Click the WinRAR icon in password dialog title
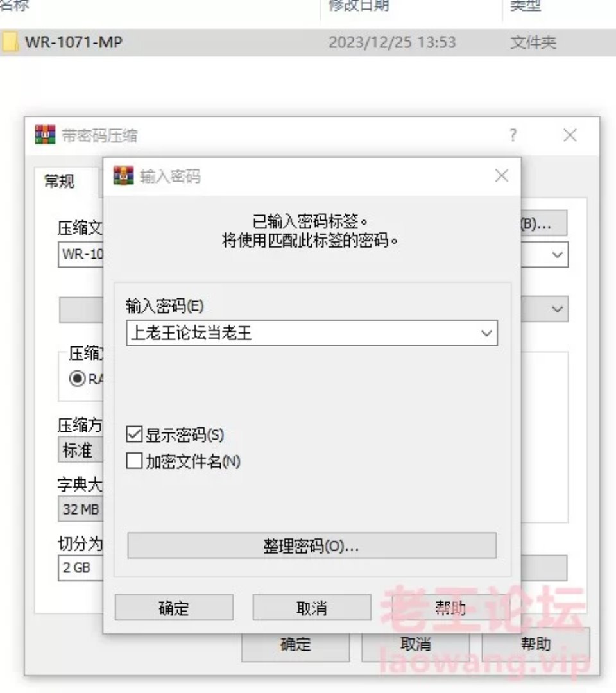The height and width of the screenshot is (693, 616). (x=123, y=175)
